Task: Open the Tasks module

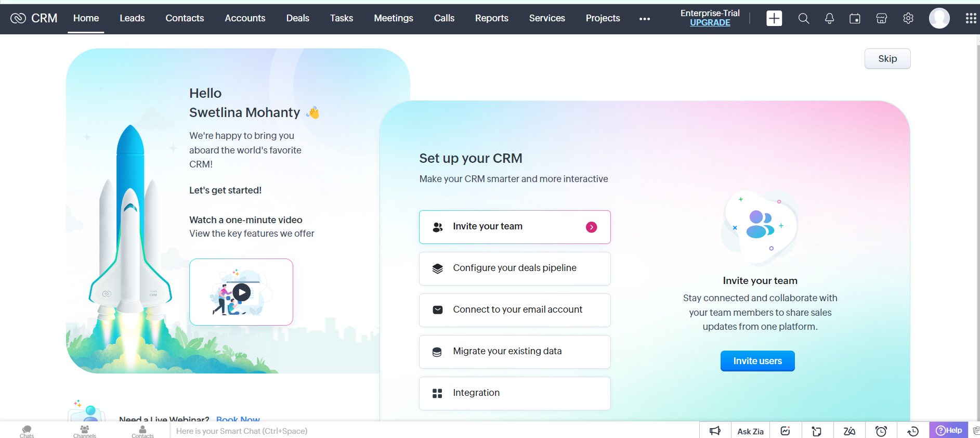Action: pyautogui.click(x=342, y=18)
